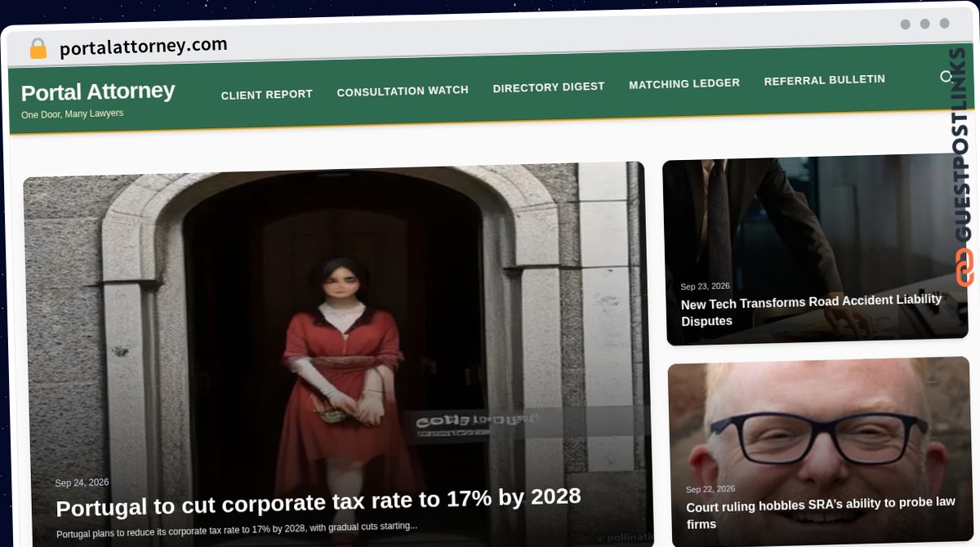Viewport: 980px width, 547px height.
Task: Click the 'One Door, Many Lawyers' tagline
Action: click(x=72, y=114)
